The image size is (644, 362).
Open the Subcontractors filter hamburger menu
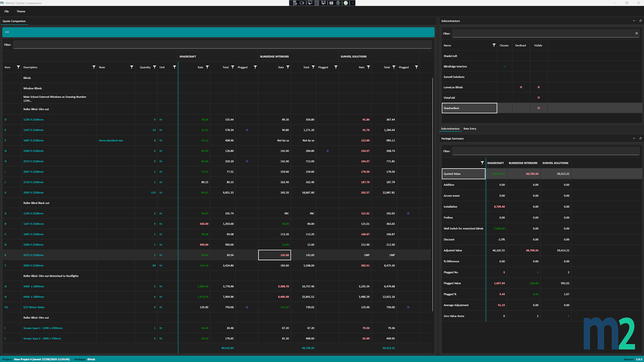point(636,34)
